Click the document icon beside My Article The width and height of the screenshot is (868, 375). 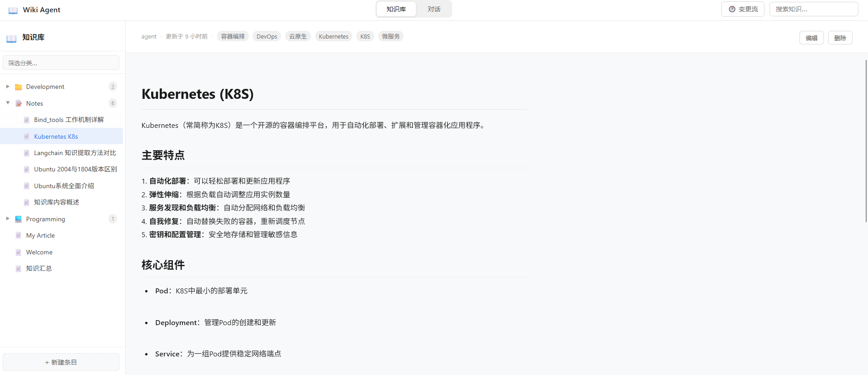pyautogui.click(x=19, y=235)
